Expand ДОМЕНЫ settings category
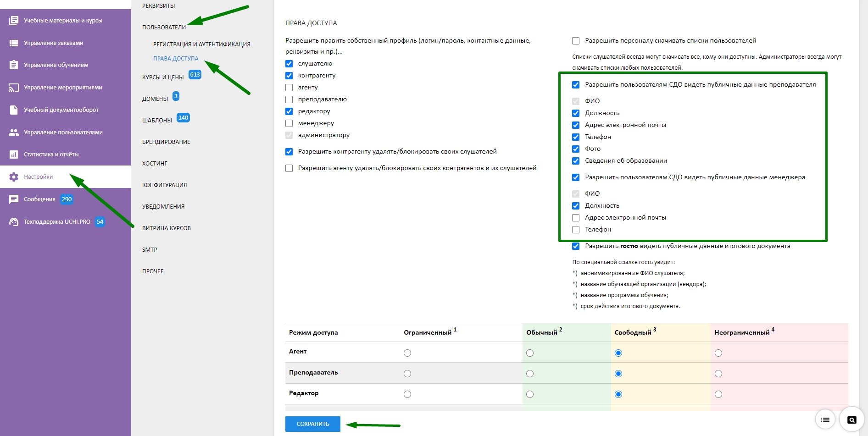868x436 pixels. point(155,99)
